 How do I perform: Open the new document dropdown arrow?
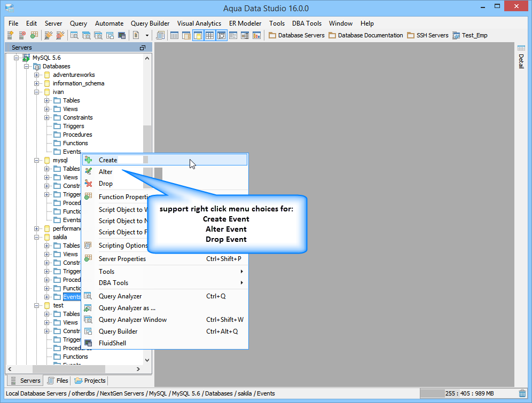coord(147,35)
